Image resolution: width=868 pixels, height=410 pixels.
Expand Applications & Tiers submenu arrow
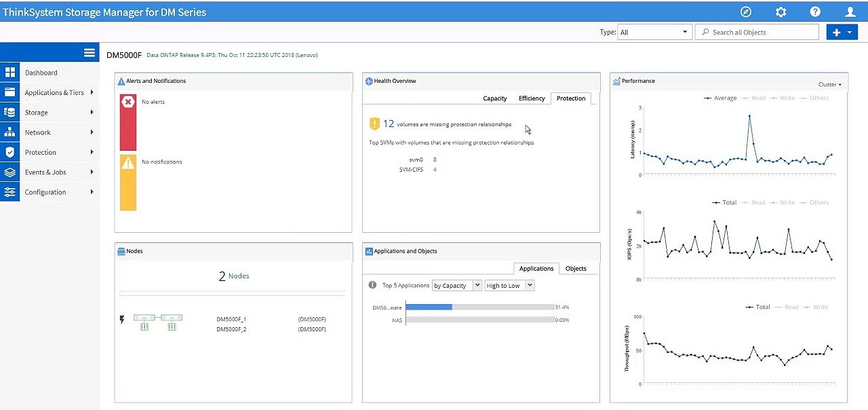[92, 92]
